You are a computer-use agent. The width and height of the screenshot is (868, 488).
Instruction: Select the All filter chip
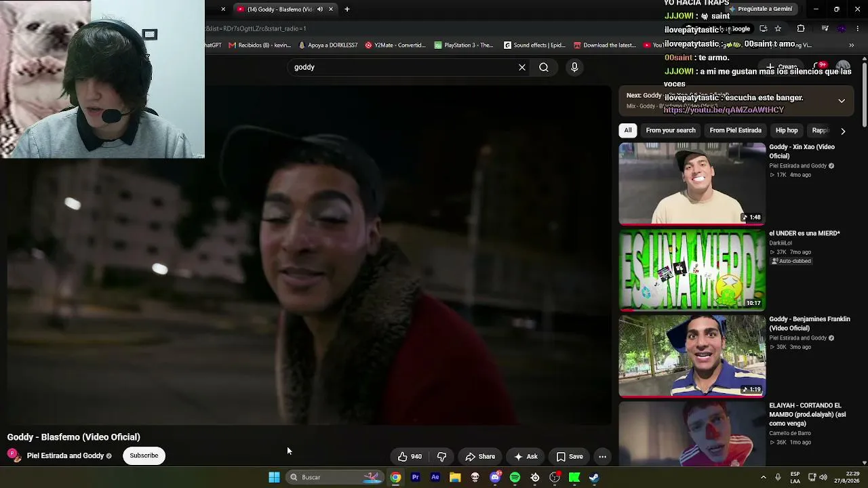point(628,130)
